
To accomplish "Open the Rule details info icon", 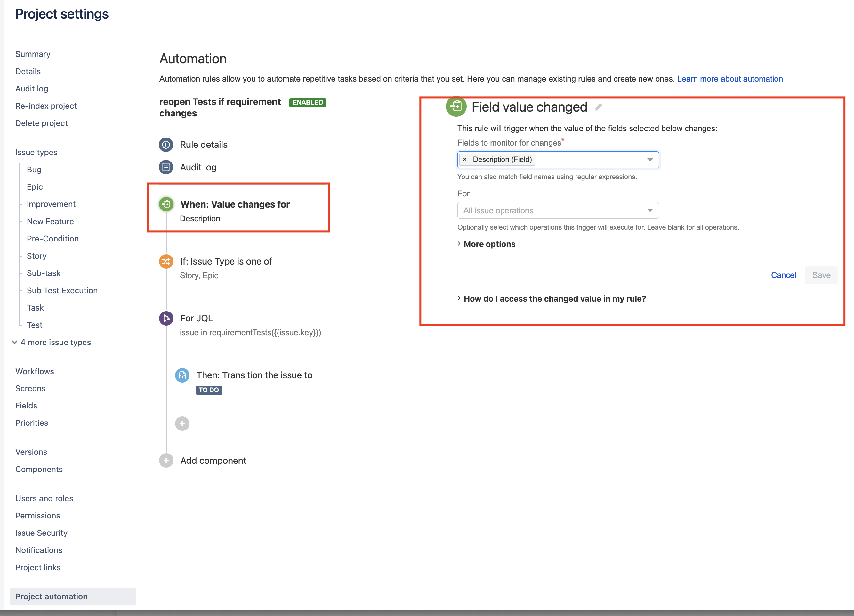I will 166,145.
